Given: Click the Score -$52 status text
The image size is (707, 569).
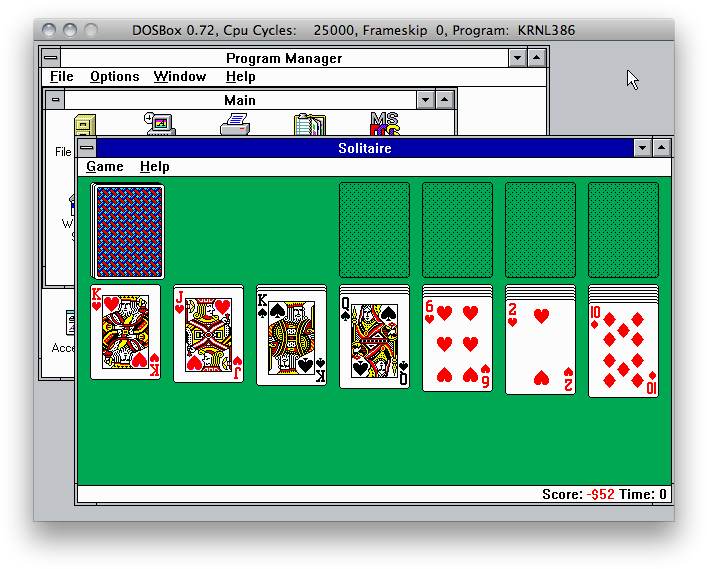Looking at the screenshot, I should click(x=578, y=494).
